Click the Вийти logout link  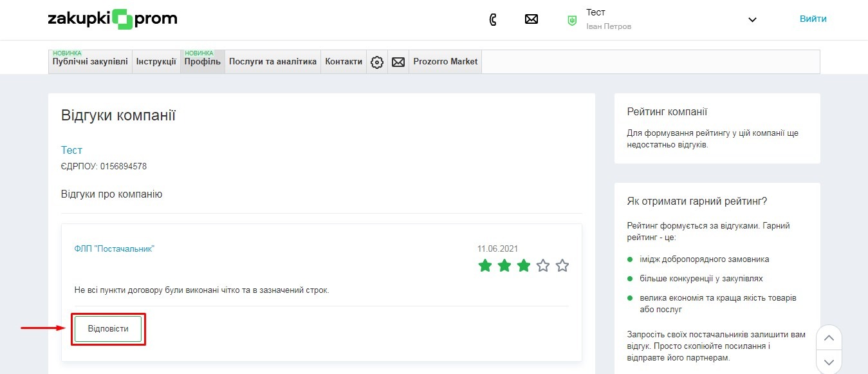[813, 19]
